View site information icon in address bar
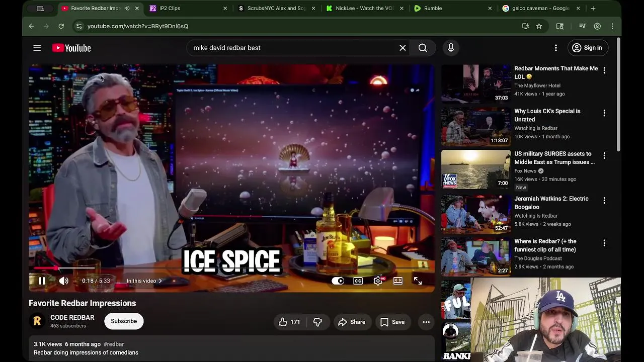Image resolution: width=644 pixels, height=362 pixels. pos(79,26)
